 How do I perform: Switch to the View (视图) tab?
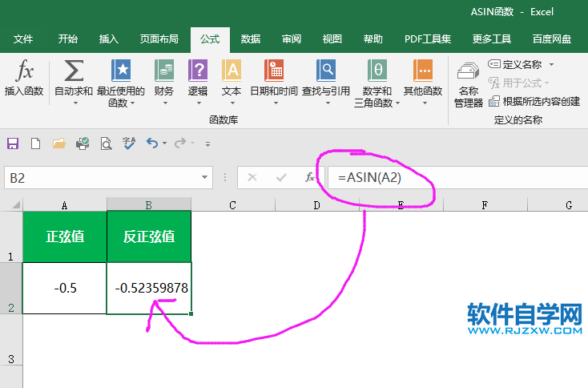(332, 39)
